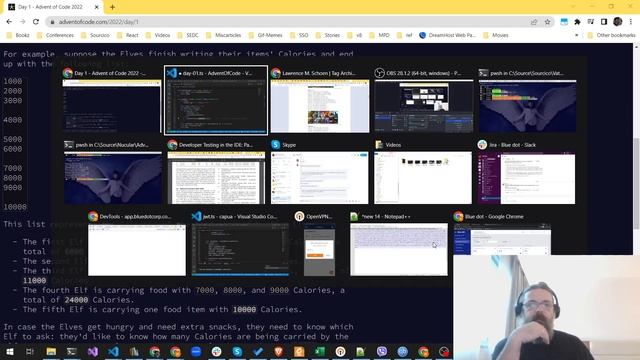Open Excel from the taskbar
This screenshot has width=640, height=360.
click(320, 351)
